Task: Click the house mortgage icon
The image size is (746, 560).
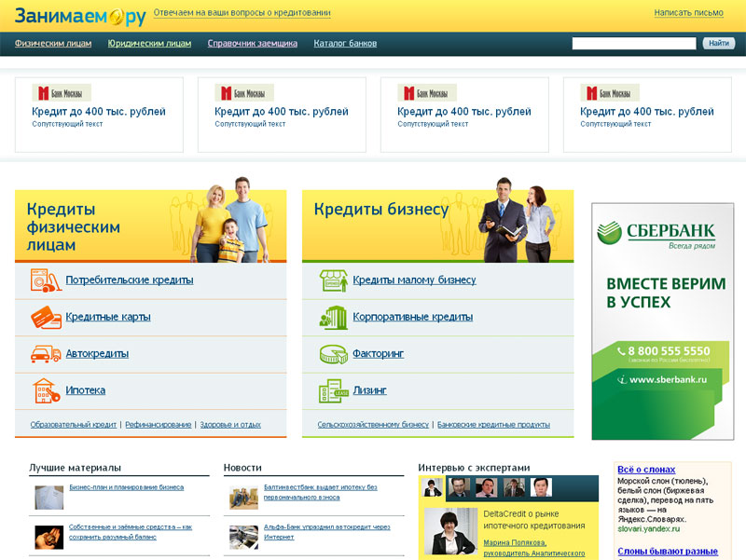Action: [x=45, y=390]
